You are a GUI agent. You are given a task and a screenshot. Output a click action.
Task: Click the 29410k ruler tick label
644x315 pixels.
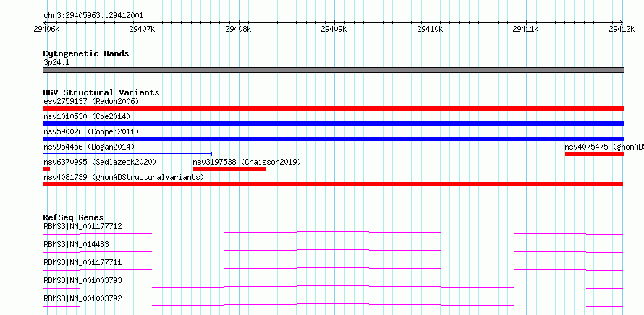point(430,29)
